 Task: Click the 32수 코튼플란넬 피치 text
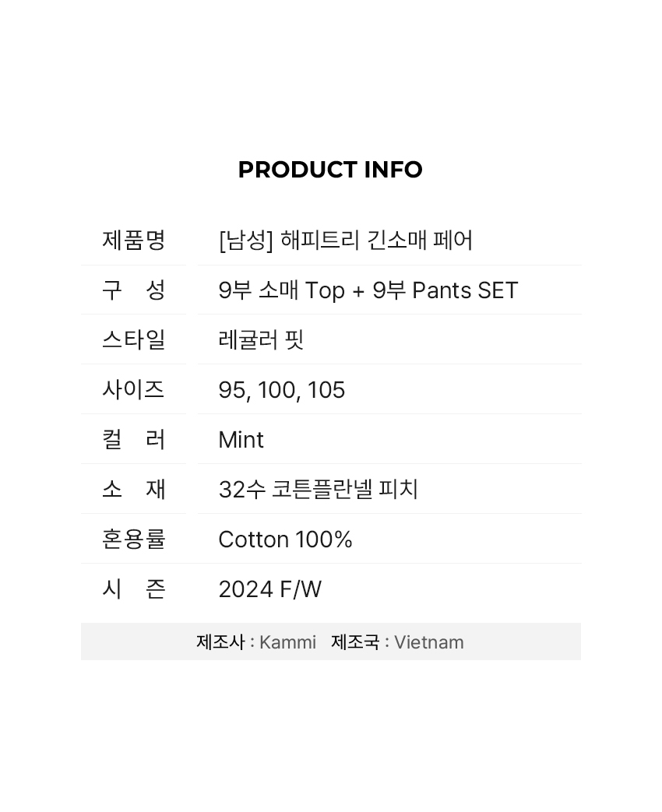[318, 490]
